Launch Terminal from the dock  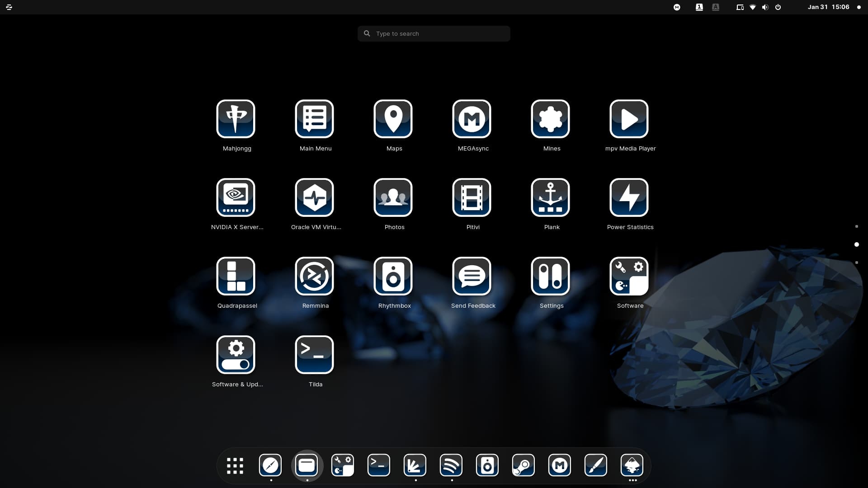(x=379, y=465)
